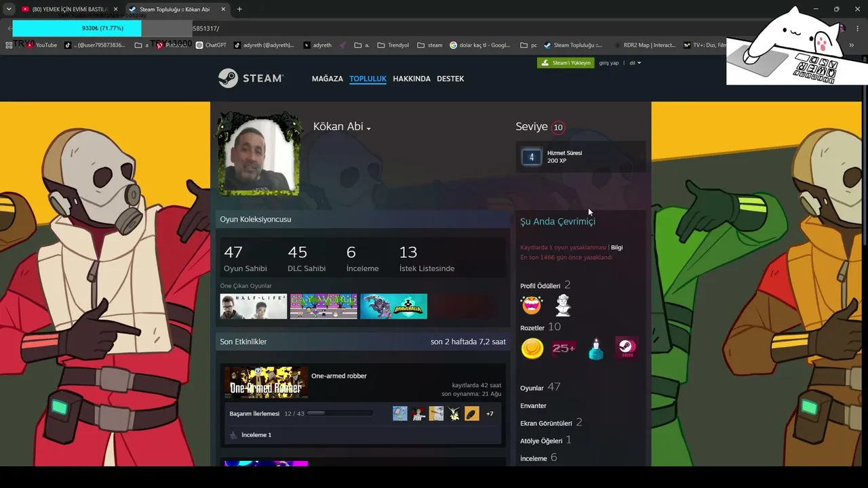Viewport: 868px width, 488px height.
Task: Open the teal candle badge
Action: [595, 348]
